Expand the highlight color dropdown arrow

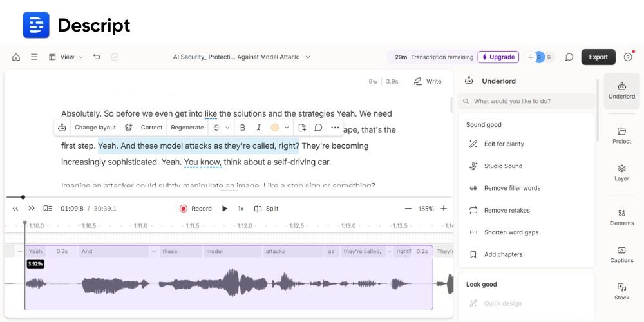(x=287, y=128)
